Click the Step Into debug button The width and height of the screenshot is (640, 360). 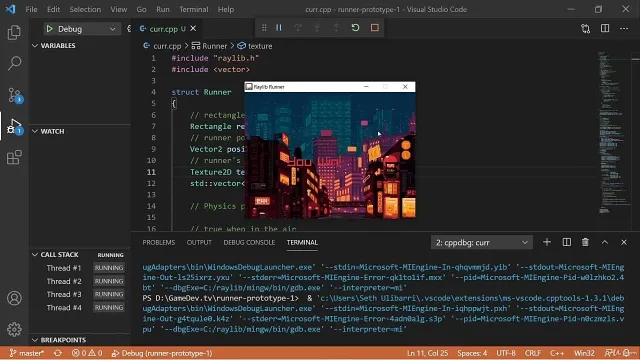(x=317, y=28)
